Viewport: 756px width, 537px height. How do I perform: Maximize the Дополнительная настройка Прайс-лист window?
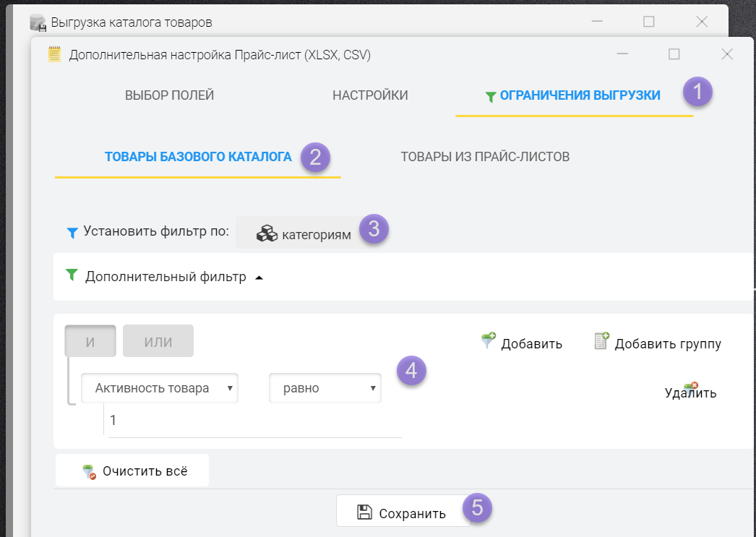point(674,54)
